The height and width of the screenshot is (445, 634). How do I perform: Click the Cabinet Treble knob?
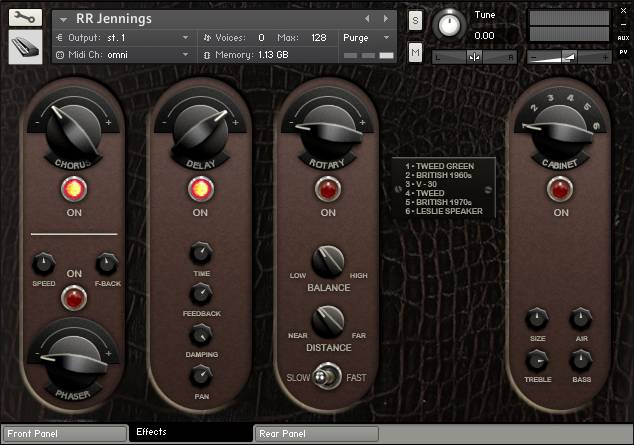(x=537, y=361)
